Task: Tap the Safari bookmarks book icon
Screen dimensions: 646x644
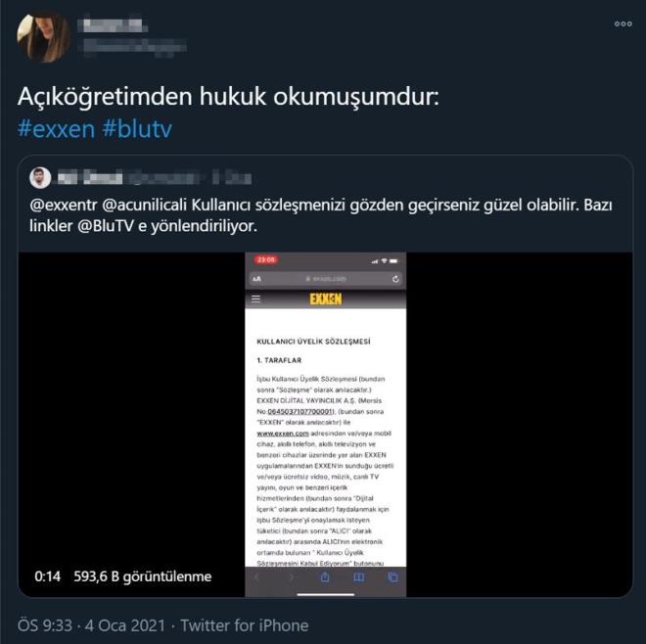Action: [x=359, y=577]
